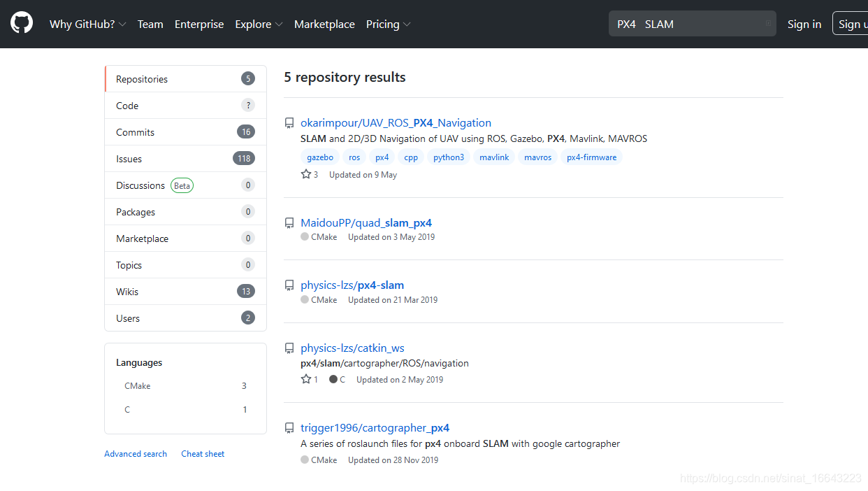The width and height of the screenshot is (868, 491).
Task: Expand the Why GitHub? dropdown
Action: coord(88,24)
